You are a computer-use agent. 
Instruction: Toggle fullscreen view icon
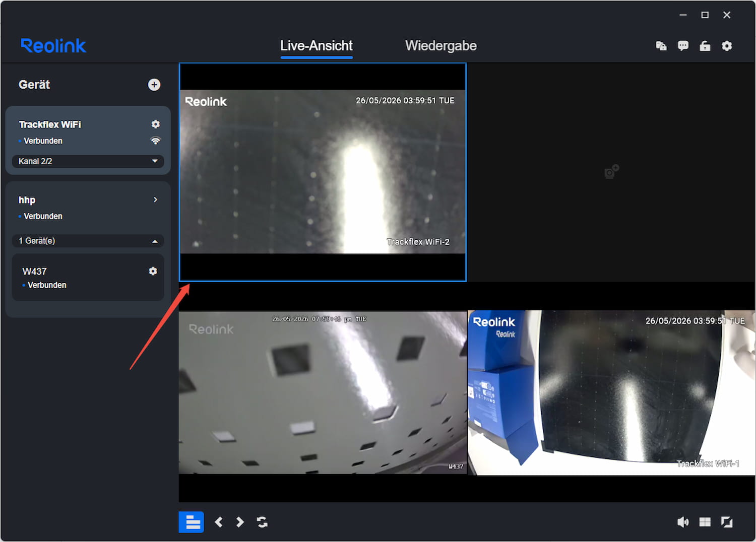(727, 522)
